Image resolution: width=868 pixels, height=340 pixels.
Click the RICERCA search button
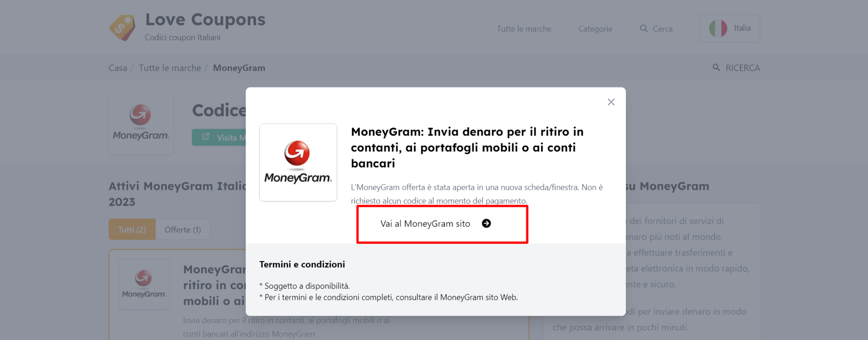point(736,68)
